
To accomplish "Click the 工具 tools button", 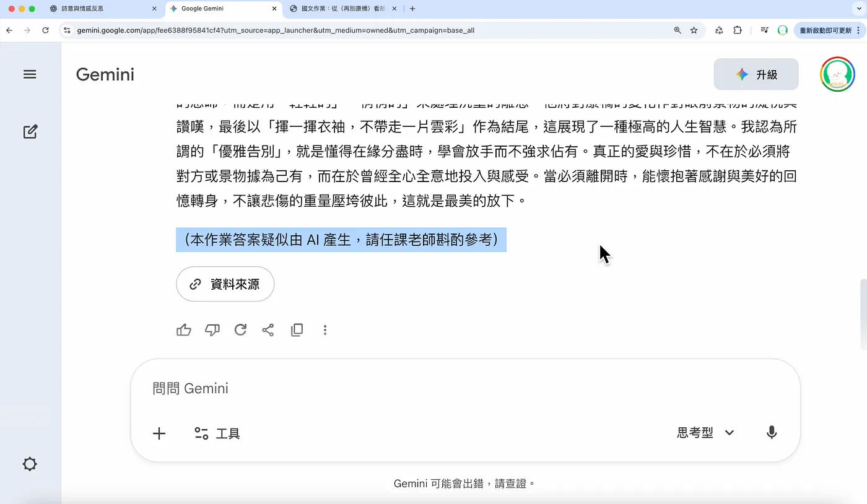I will (x=217, y=433).
